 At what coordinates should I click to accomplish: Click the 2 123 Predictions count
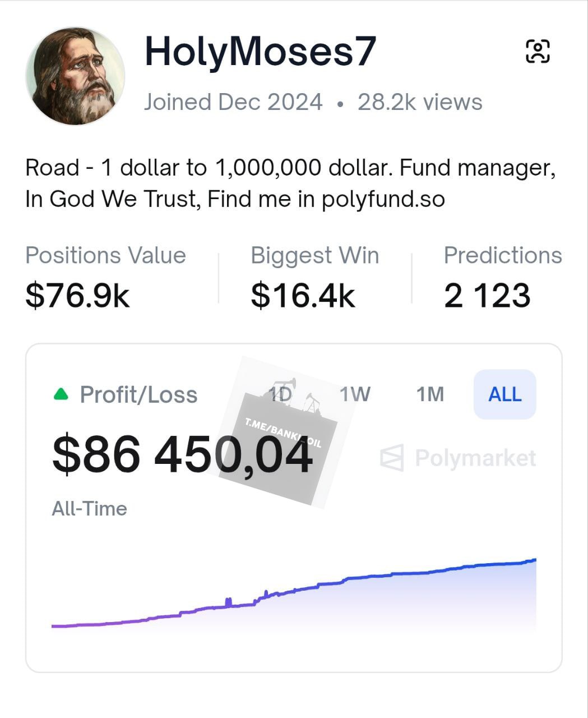coord(487,296)
